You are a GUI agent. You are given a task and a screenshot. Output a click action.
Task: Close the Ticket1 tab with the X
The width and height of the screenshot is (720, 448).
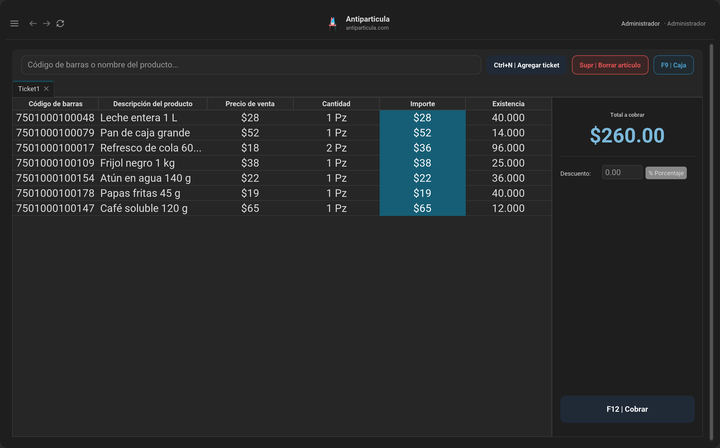tap(46, 89)
